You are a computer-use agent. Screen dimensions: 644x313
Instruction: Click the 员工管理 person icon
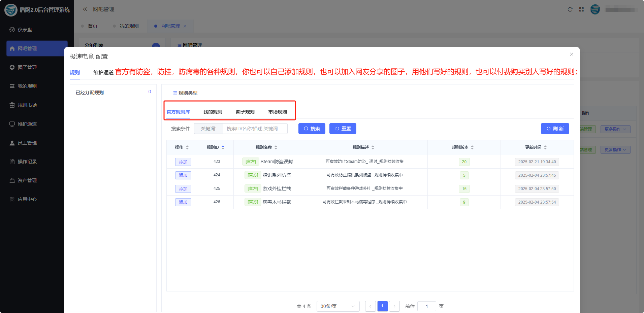tap(12, 143)
